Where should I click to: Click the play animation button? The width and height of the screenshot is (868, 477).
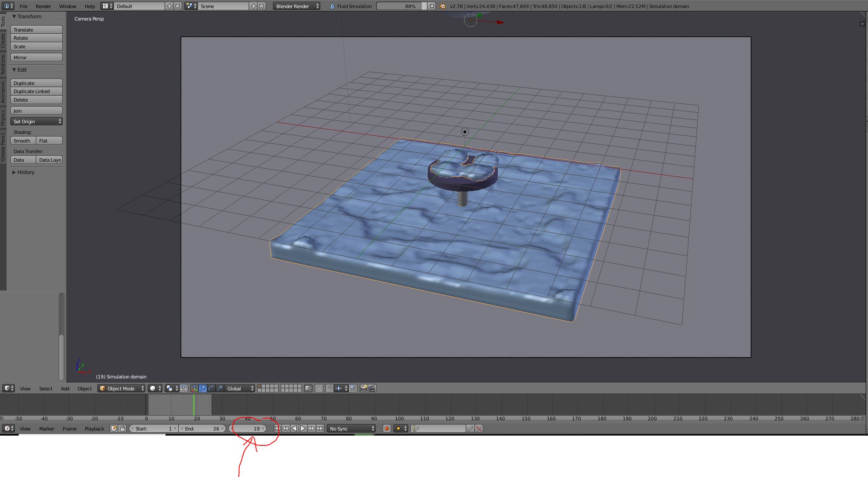click(303, 428)
